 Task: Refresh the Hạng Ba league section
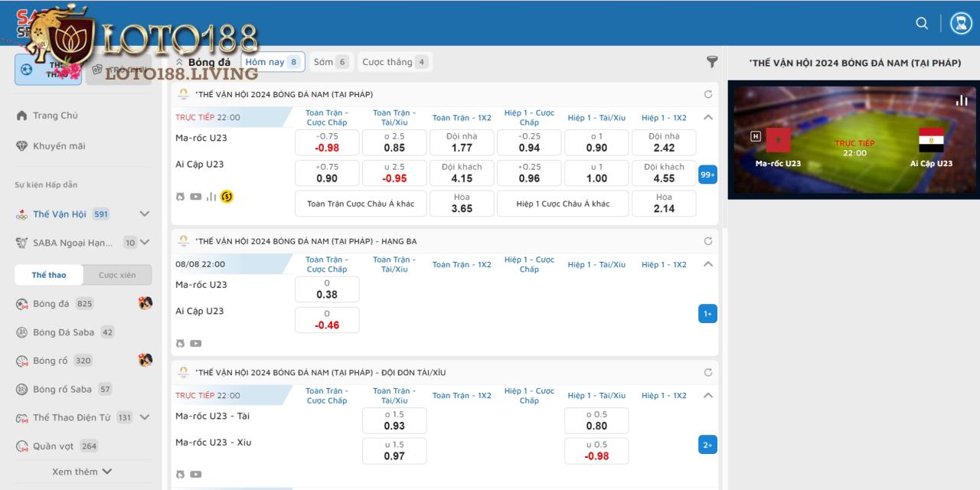pyautogui.click(x=707, y=241)
